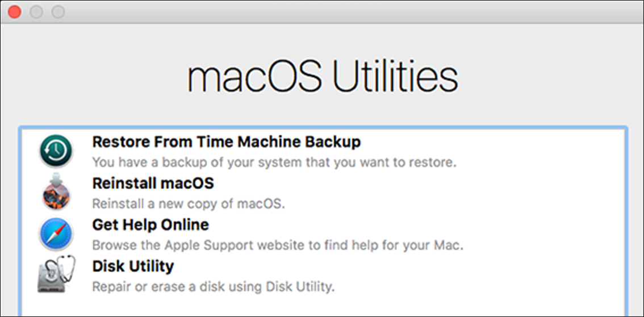644x317 pixels.
Task: Select the bold Disk Utility title
Action: (133, 266)
